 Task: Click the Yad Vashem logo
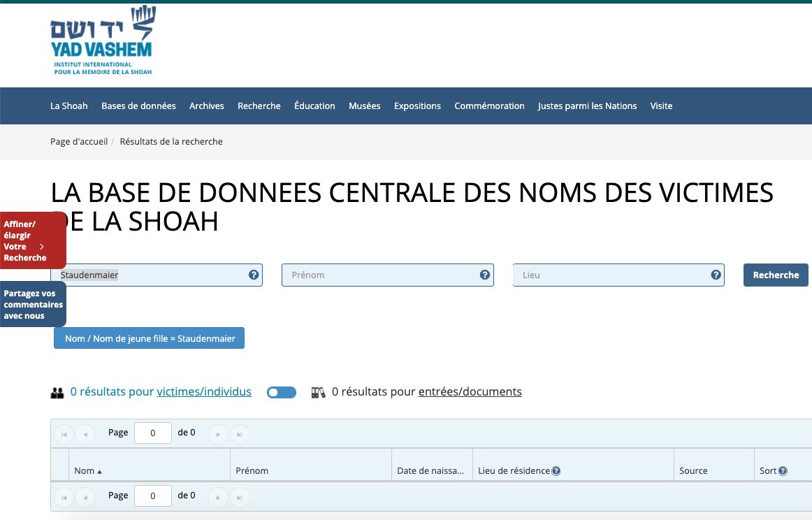click(x=102, y=42)
